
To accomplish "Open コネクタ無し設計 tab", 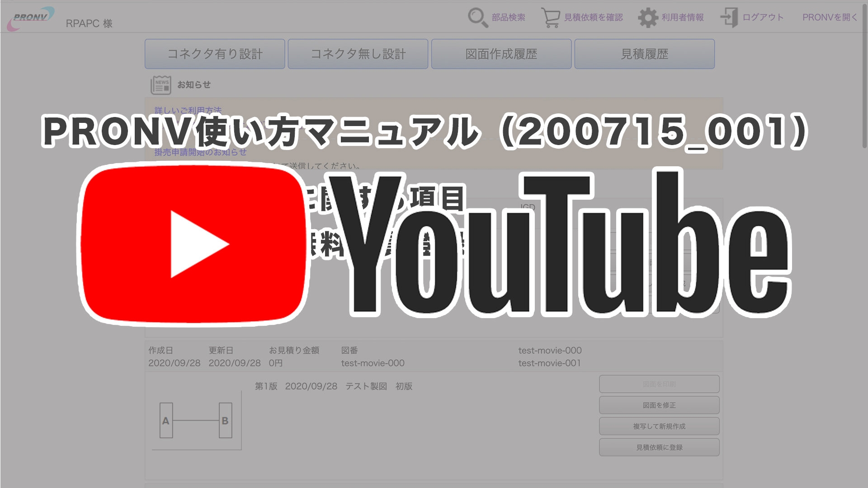I will [x=358, y=54].
